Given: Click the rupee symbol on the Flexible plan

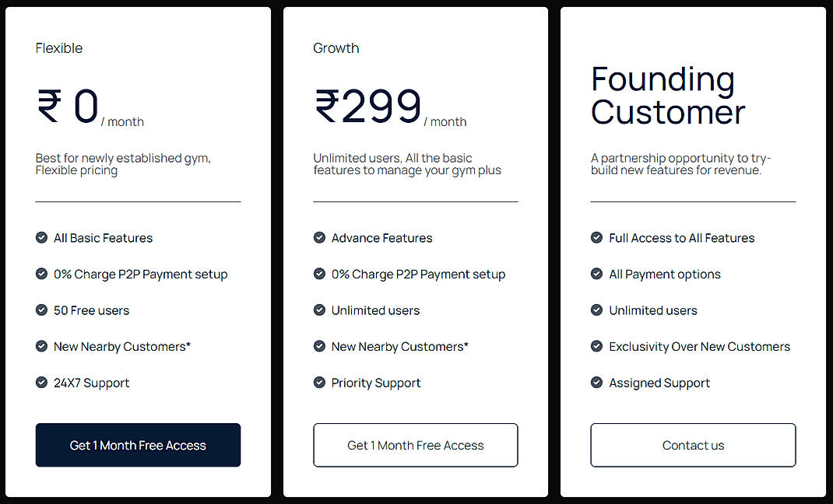Looking at the screenshot, I should (x=49, y=106).
